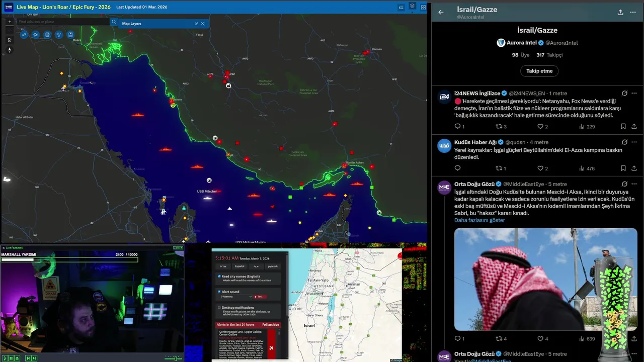This screenshot has width=644, height=362.
Task: Click Daha fazlasını göster link
Action: pyautogui.click(x=479, y=220)
